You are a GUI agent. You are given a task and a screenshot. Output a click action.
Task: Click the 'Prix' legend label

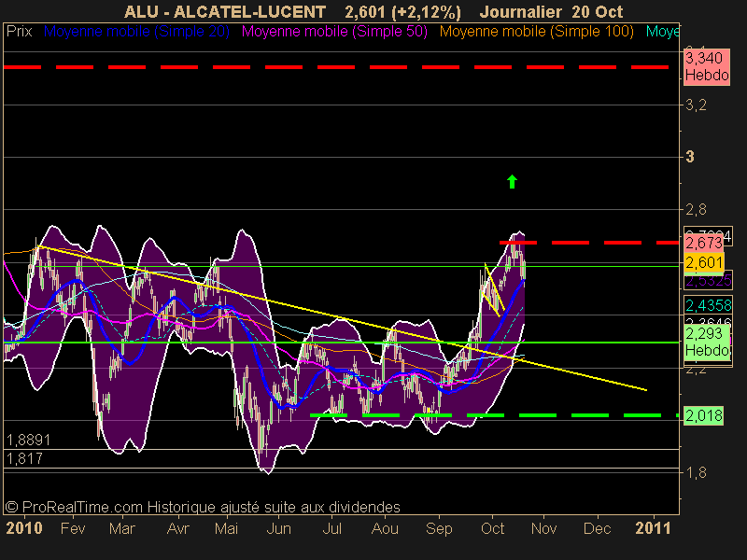[19, 32]
